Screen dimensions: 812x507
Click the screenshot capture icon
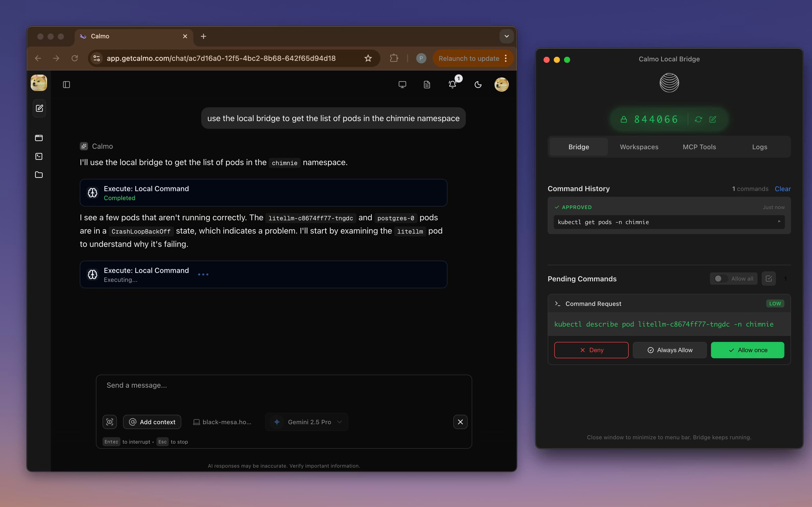(110, 422)
